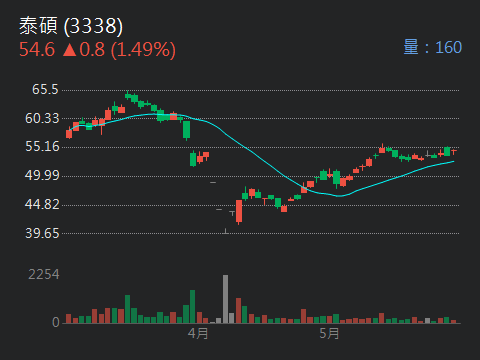This screenshot has width=480, height=360.
Task: Click the highest green candlestick near 65.5
Action: pos(128,95)
